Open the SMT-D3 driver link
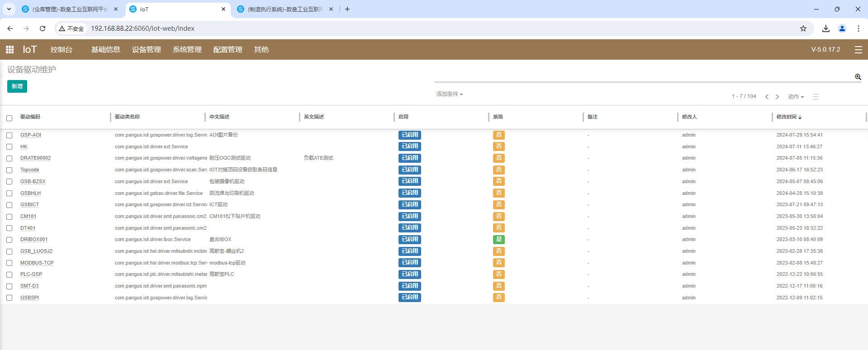 point(29,286)
